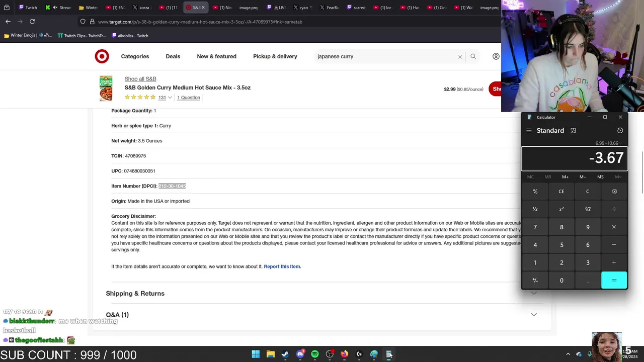Open the calculator hamburger navigation menu
This screenshot has height=362, width=644.
tap(529, 130)
